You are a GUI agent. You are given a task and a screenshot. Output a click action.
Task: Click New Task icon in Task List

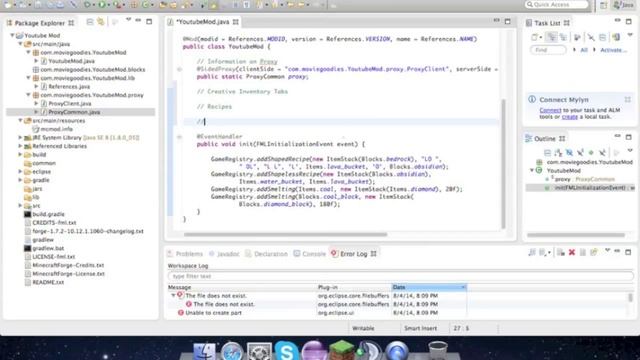pyautogui.click(x=534, y=38)
